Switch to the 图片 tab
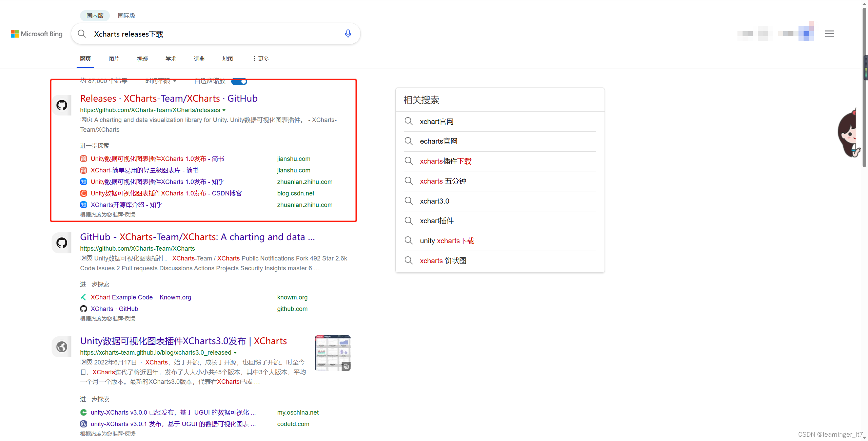This screenshot has height=441, width=868. pyautogui.click(x=114, y=59)
